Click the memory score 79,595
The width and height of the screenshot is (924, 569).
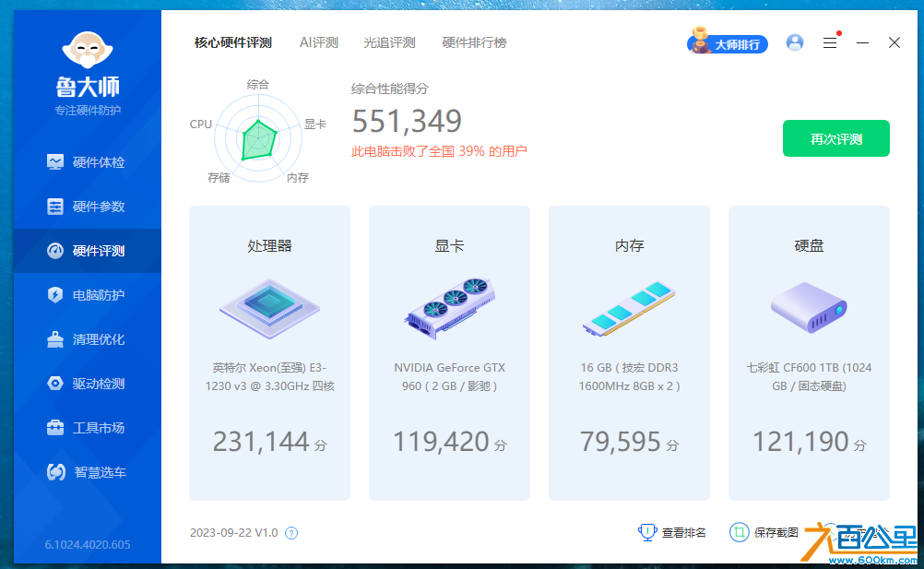(x=621, y=441)
